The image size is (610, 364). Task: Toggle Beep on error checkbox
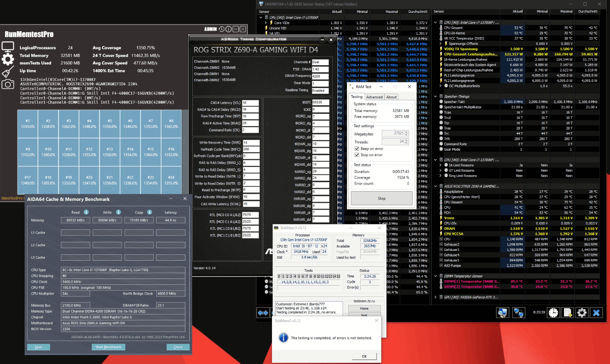[357, 149]
